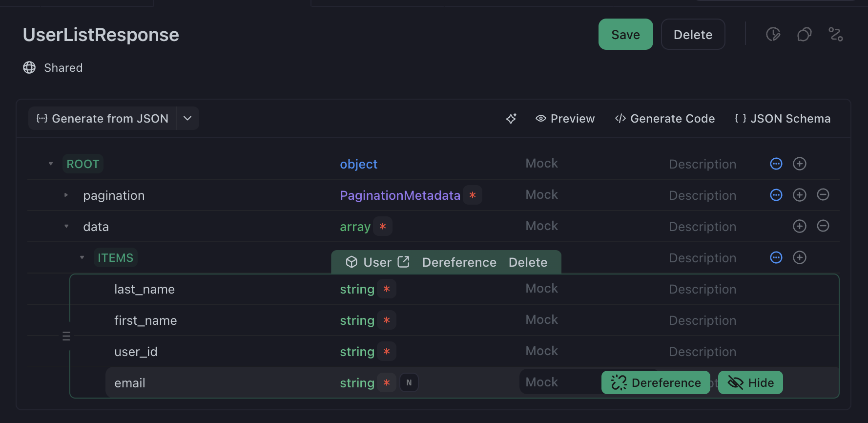Switch to JSON Schema view
This screenshot has height=423, width=868.
(x=782, y=119)
